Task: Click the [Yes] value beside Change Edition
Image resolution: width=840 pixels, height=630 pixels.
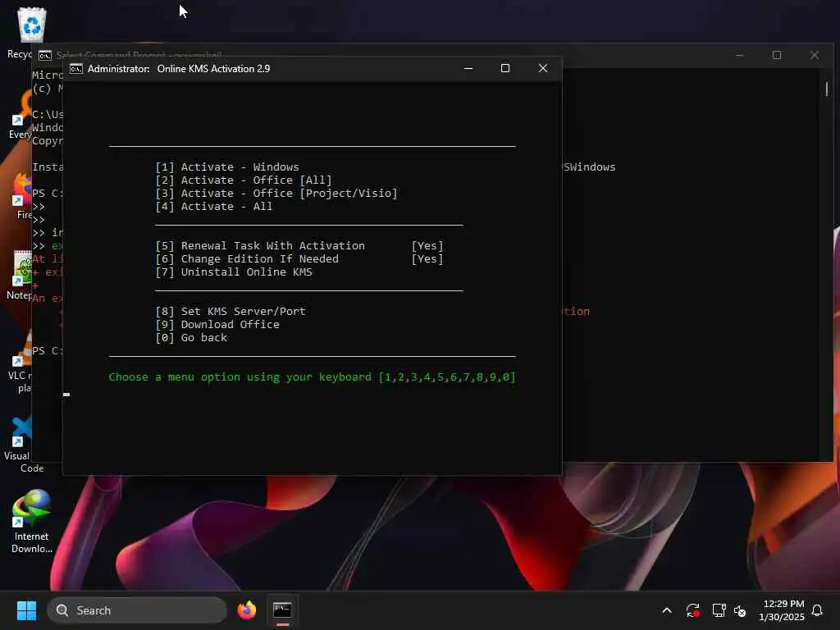Action: pyautogui.click(x=427, y=258)
